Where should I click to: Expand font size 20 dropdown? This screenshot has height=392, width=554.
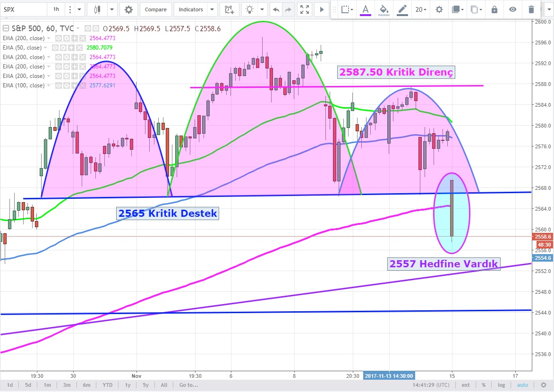coord(421,9)
